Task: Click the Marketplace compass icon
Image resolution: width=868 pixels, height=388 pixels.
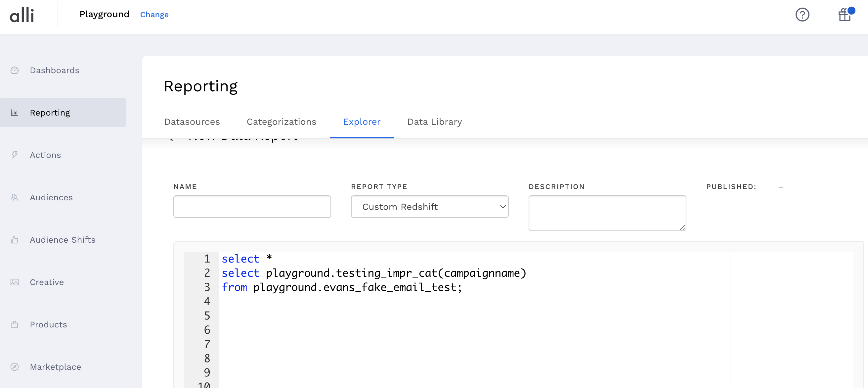Action: click(x=15, y=367)
